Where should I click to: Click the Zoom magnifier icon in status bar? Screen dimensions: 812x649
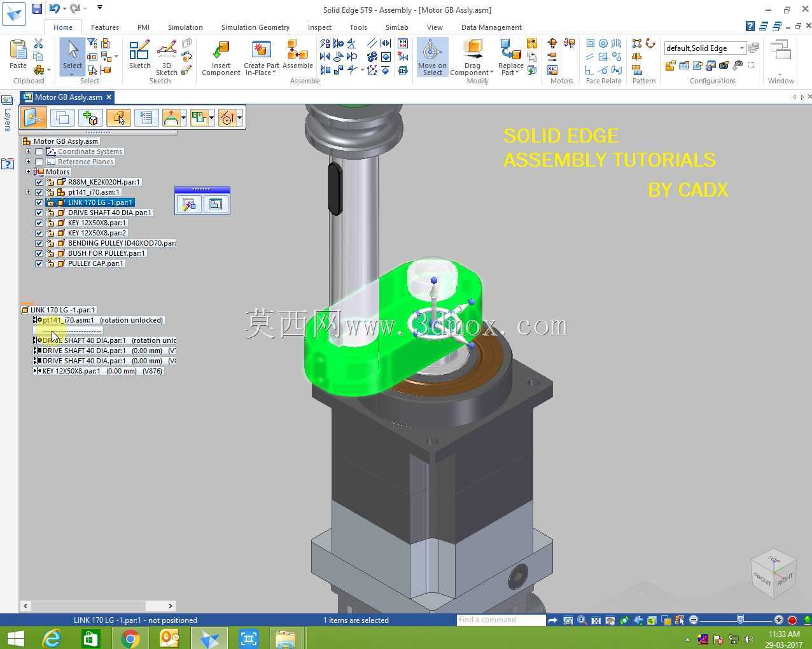point(582,620)
